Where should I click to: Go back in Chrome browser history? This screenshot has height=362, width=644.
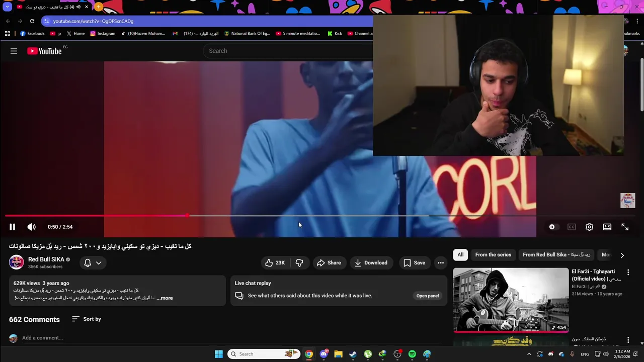(8, 21)
